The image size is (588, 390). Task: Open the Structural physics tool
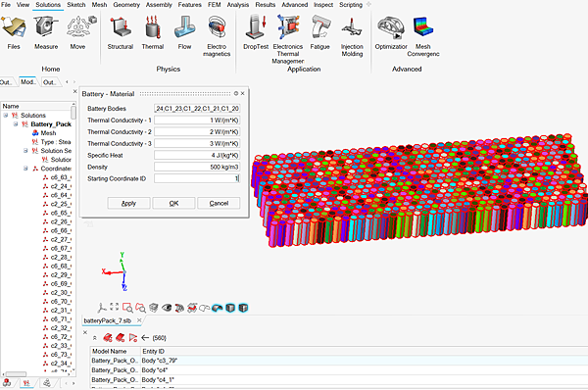coord(121,32)
